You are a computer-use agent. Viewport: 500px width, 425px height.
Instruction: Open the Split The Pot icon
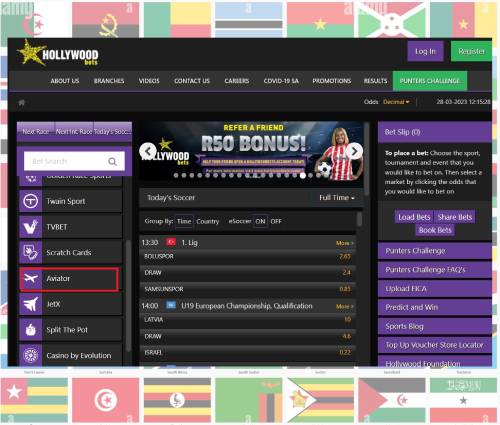coord(31,330)
